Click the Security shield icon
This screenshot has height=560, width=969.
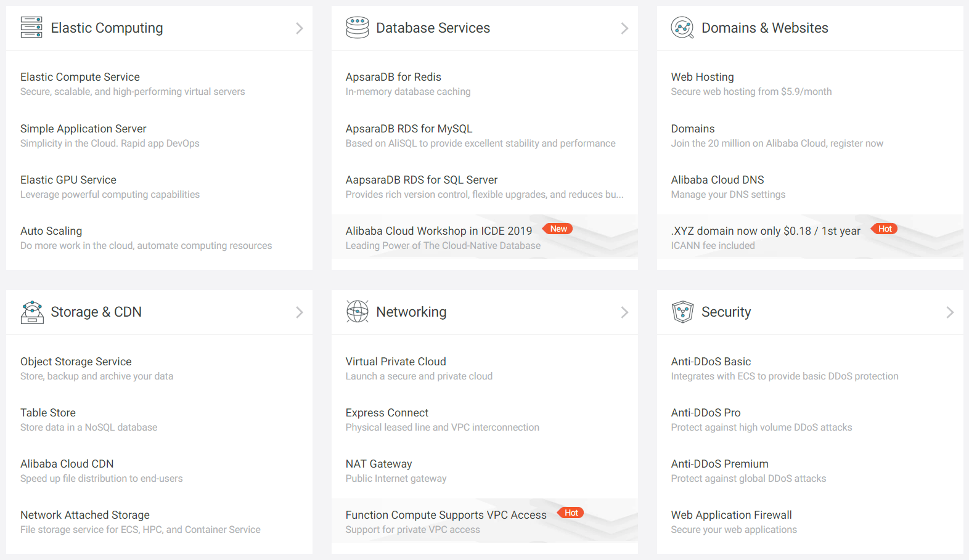pos(682,312)
